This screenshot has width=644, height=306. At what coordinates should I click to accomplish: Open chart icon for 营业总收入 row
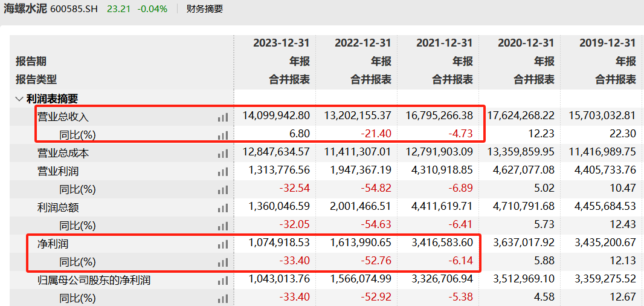click(x=222, y=118)
